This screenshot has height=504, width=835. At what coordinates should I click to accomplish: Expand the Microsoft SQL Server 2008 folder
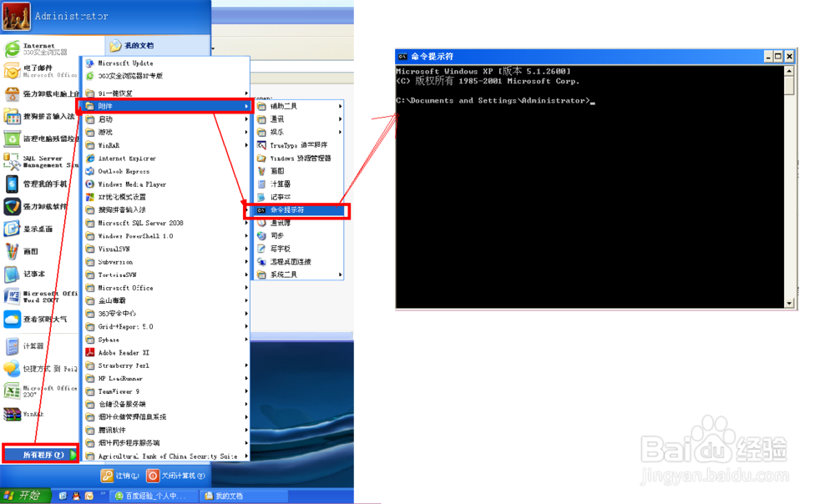pos(167,223)
